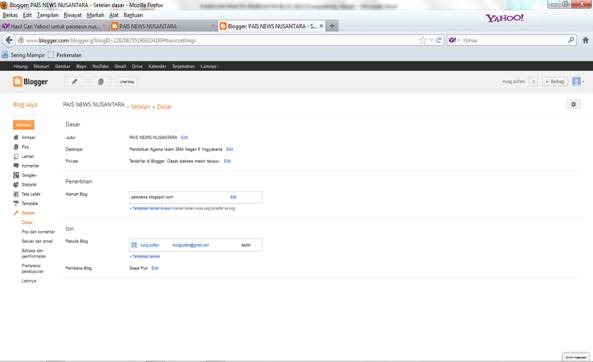
Task: Click the Blogger logo
Action: pyautogui.click(x=30, y=81)
